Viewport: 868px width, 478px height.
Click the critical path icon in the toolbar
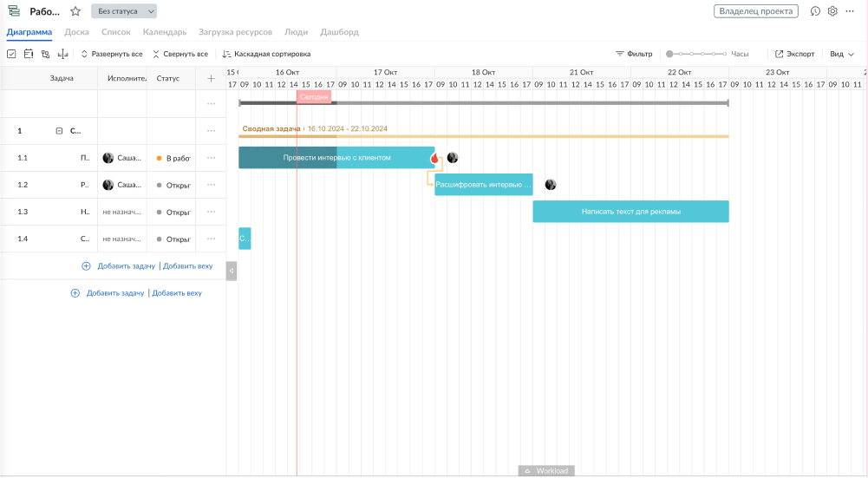(x=62, y=54)
